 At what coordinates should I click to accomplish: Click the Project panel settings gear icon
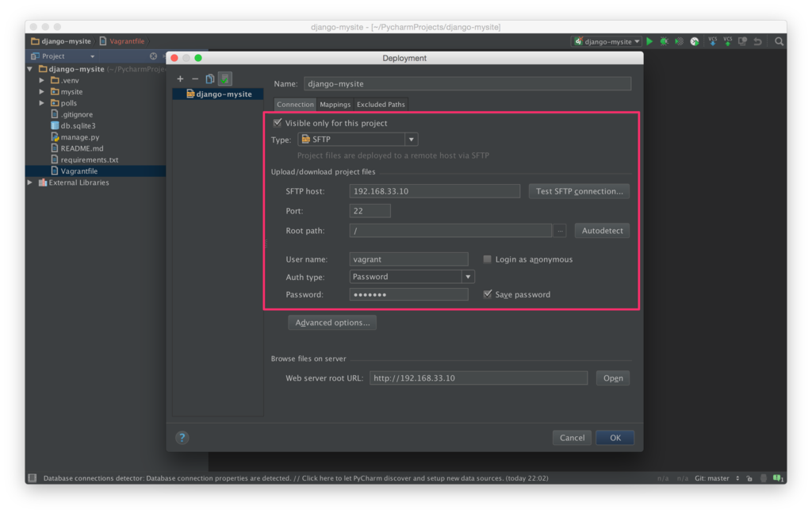tap(153, 56)
